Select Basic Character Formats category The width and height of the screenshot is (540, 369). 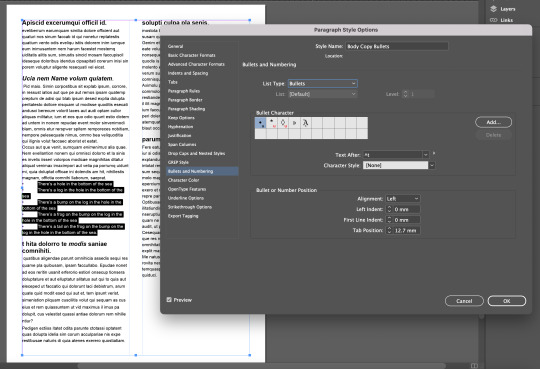tap(191, 55)
